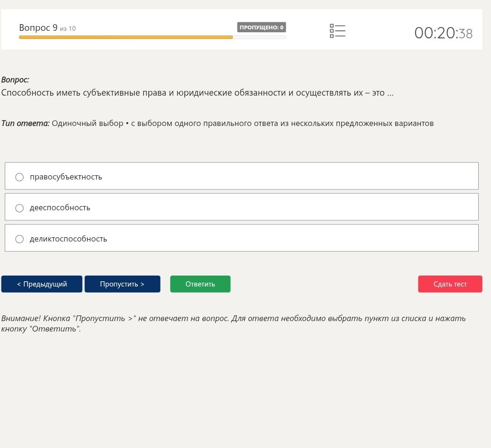Skip question using Пропустить button
The image size is (491, 448).
(x=122, y=284)
